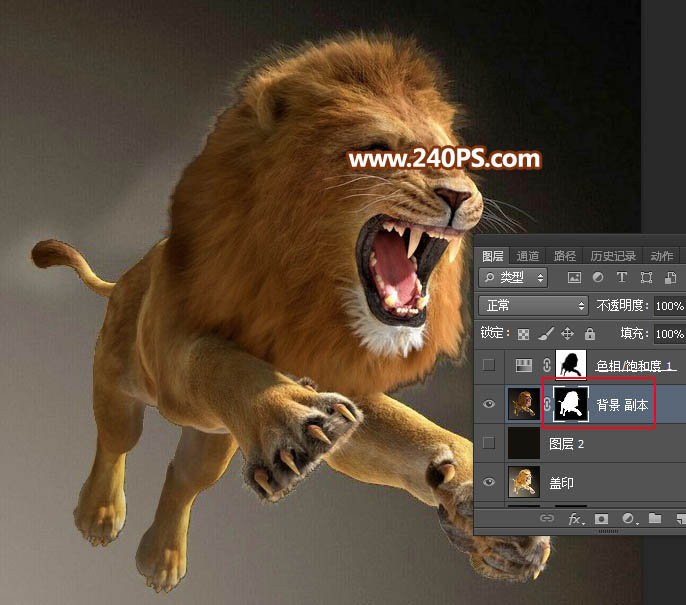
Task: Click the link layers icon
Action: click(x=546, y=518)
